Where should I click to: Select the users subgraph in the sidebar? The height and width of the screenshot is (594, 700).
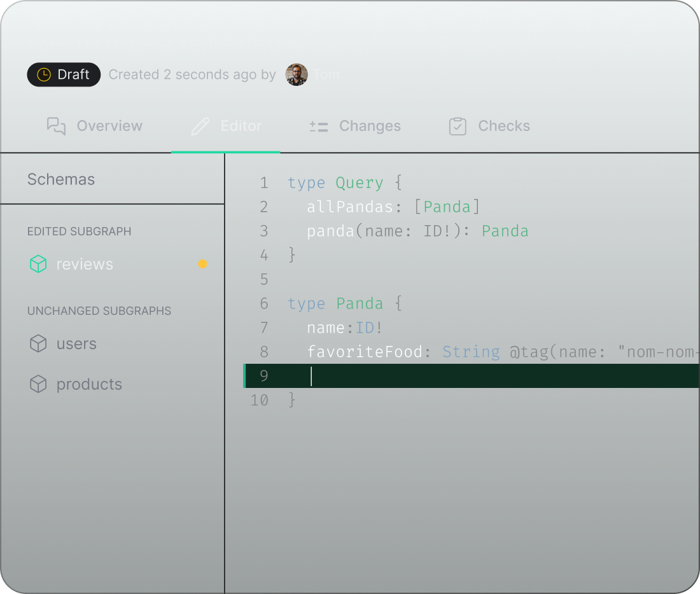point(76,343)
